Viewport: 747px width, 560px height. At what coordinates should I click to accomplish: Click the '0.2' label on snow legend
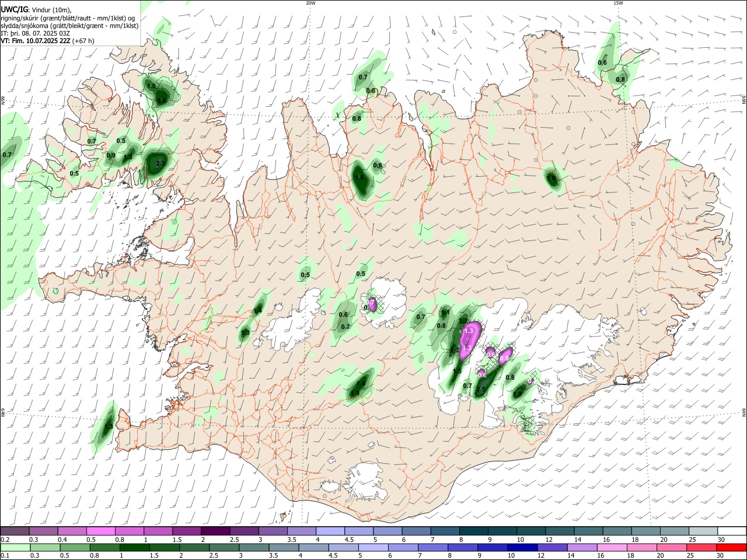pyautogui.click(x=5, y=539)
